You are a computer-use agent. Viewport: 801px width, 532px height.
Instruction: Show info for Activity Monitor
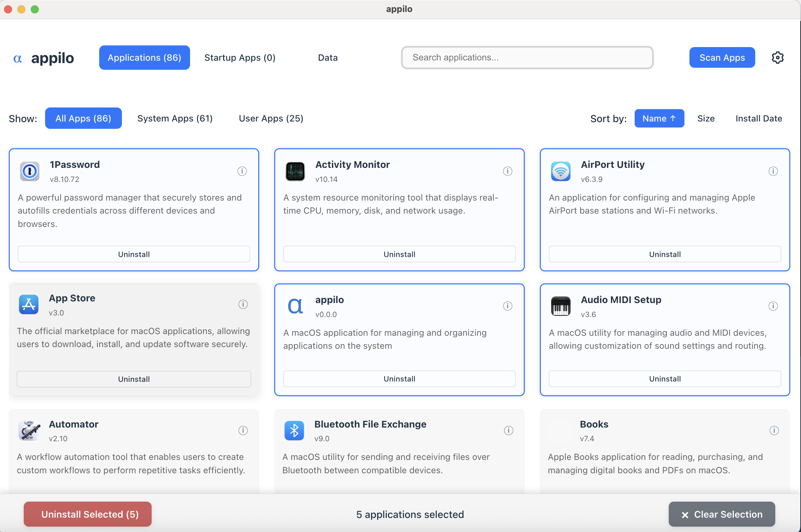[507, 171]
